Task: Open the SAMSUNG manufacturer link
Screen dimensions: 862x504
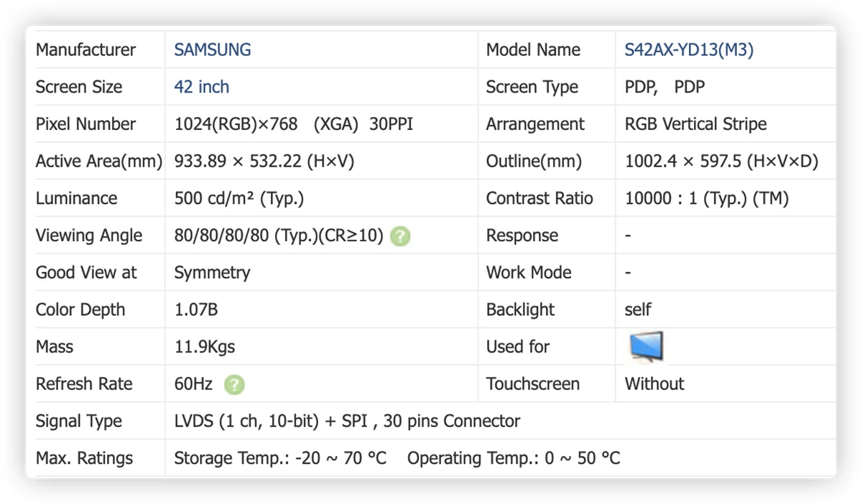Action: click(213, 50)
